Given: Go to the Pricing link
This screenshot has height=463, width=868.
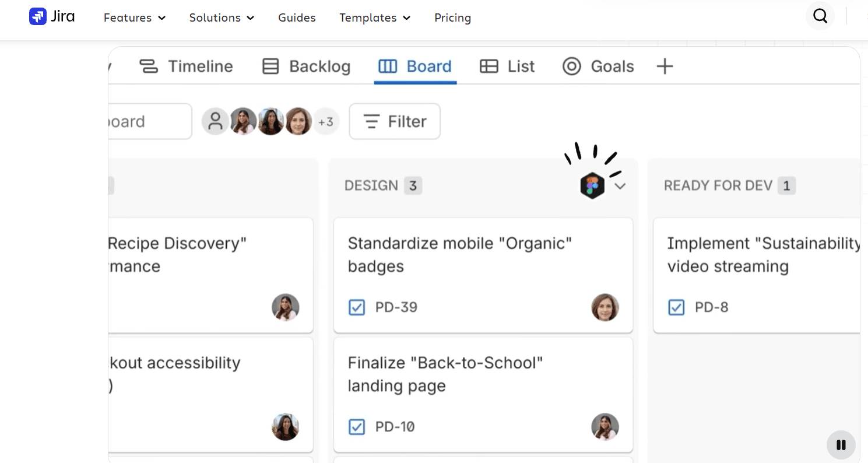Looking at the screenshot, I should pos(452,17).
